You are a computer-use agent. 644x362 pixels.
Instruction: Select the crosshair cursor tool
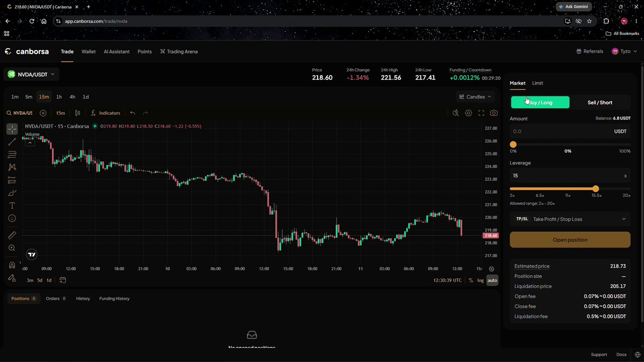(12, 129)
